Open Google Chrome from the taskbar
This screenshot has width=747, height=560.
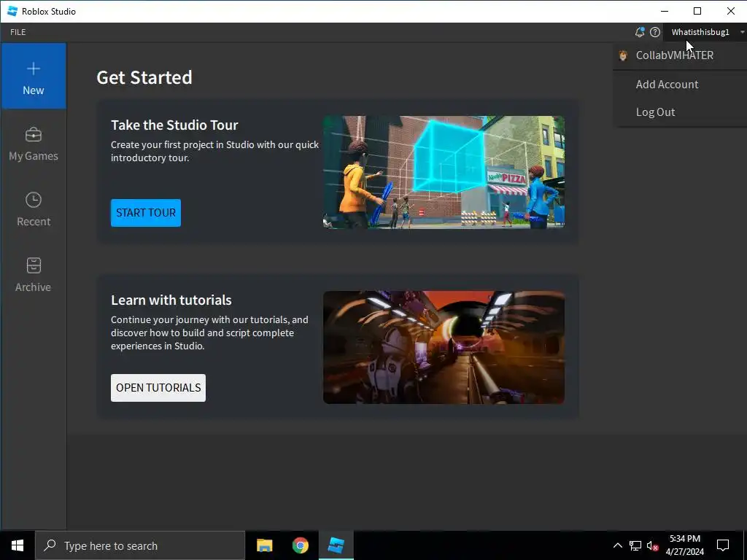pos(300,545)
